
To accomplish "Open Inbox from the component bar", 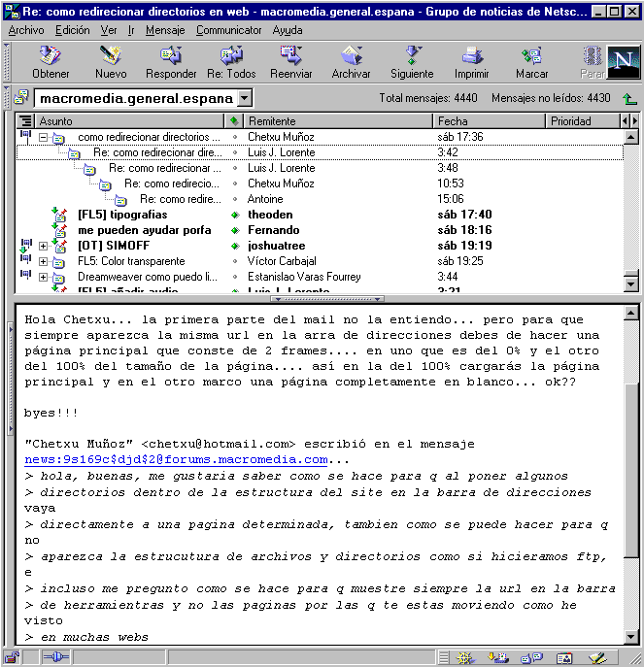I will 498,658.
